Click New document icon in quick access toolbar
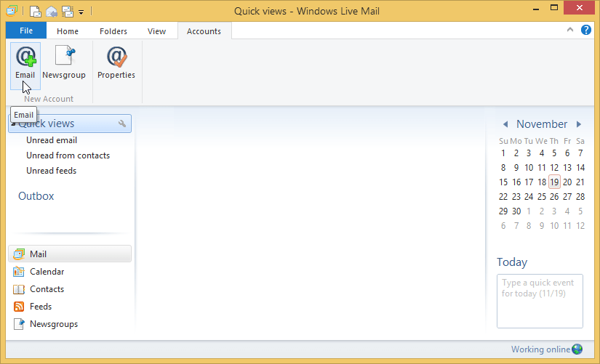Viewport: 600px width, 364px height. (x=35, y=11)
